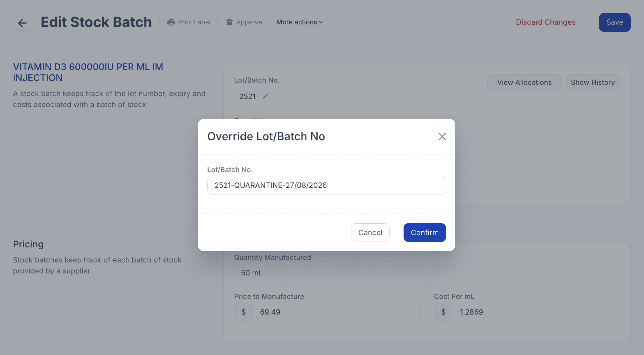Close the Override Lot/Batch No dialog
Image resolution: width=644 pixels, height=355 pixels.
point(442,136)
